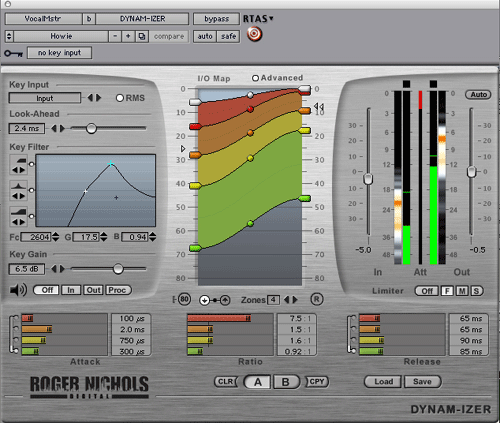Click the red curve midpoint node in map

pos(251,109)
